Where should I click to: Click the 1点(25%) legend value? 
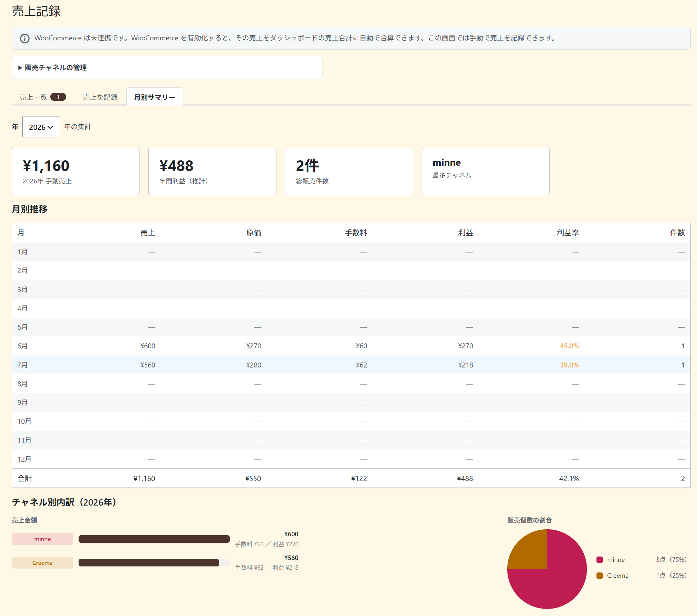(671, 576)
